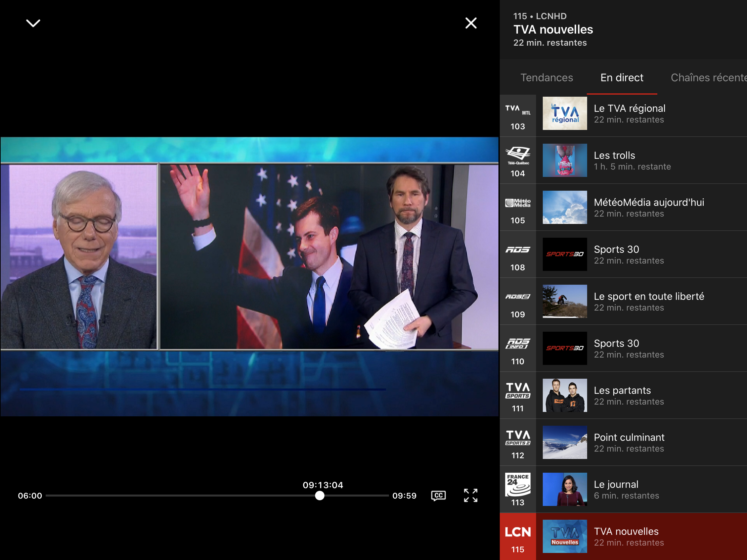The width and height of the screenshot is (747, 560).
Task: Click the TVA nouvelles header title
Action: coord(553,29)
